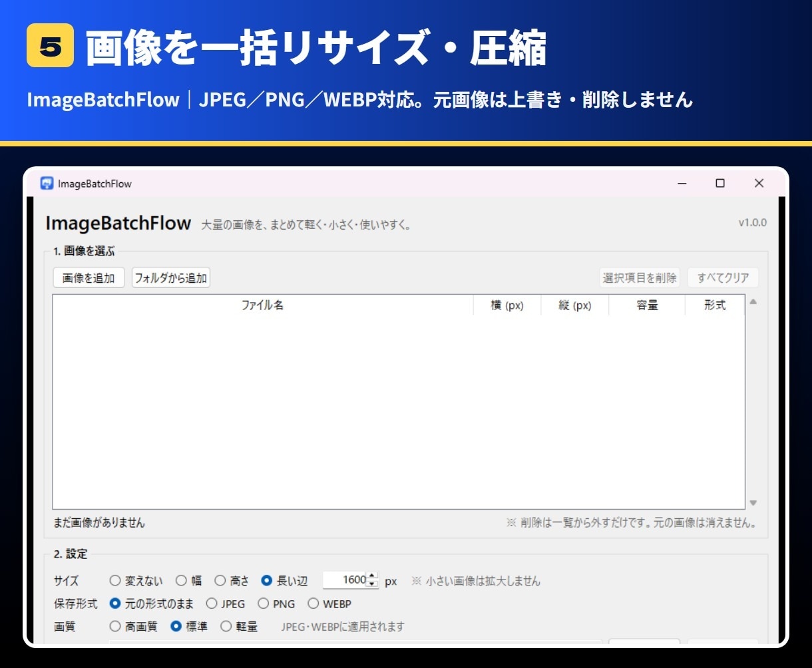The height and width of the screenshot is (668, 812).
Task: Select the JPEG save format
Action: 226,604
